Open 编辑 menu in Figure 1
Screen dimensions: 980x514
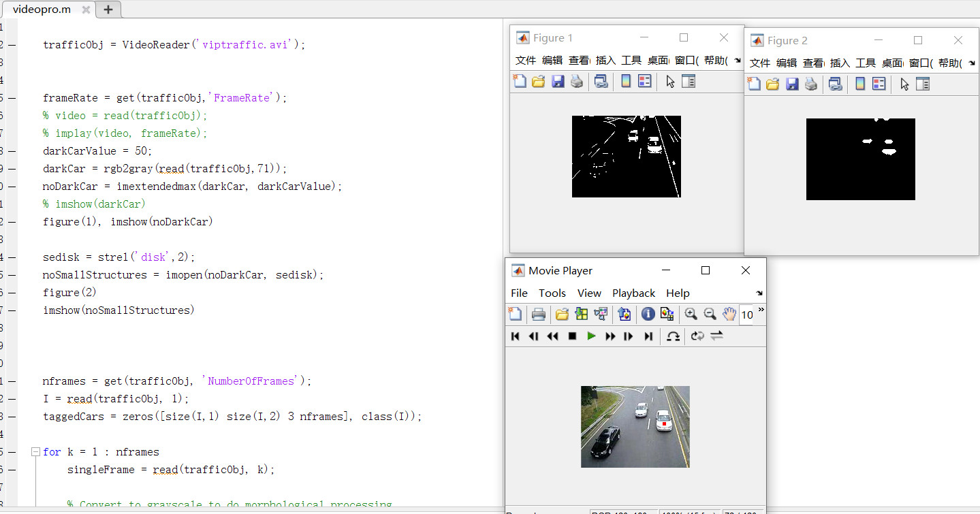pyautogui.click(x=552, y=61)
